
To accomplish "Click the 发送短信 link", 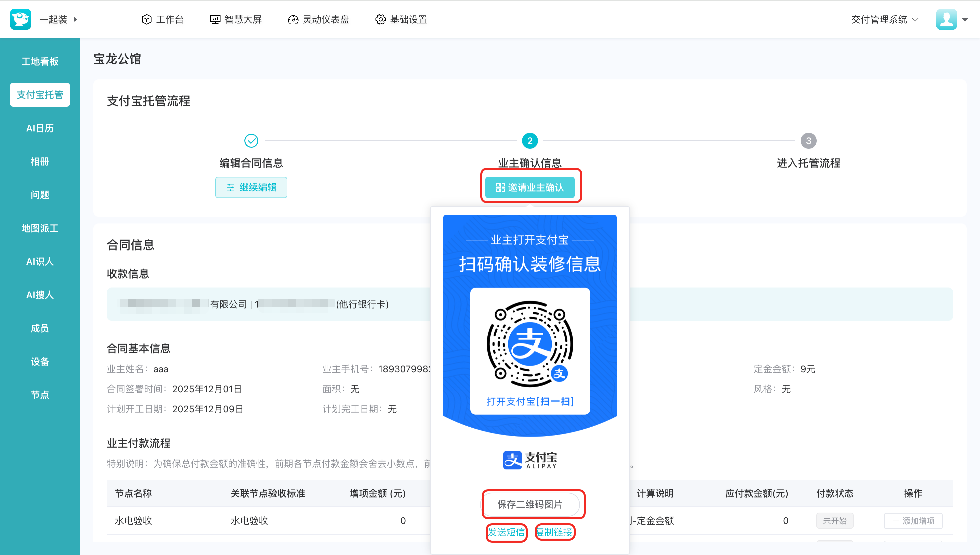I will click(x=506, y=532).
